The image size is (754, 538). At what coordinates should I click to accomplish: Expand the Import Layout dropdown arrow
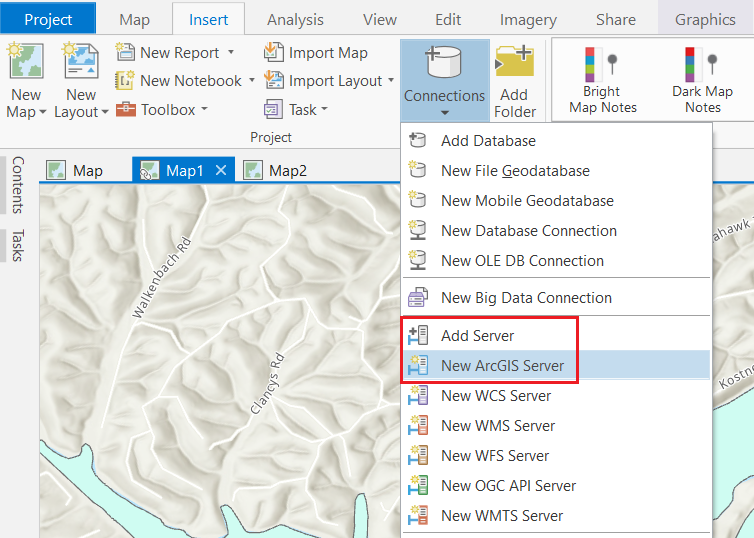click(x=391, y=81)
